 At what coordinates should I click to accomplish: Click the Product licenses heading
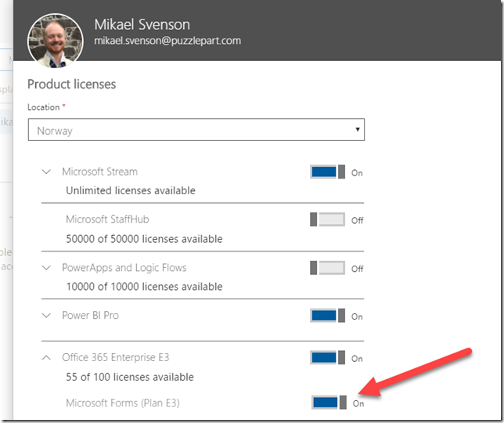(x=72, y=85)
